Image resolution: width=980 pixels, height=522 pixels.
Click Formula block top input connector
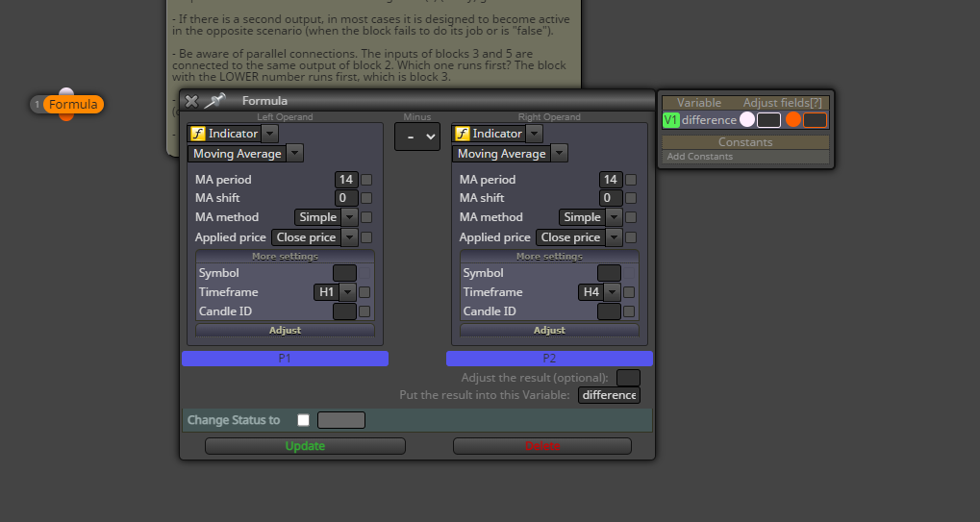tap(66, 92)
